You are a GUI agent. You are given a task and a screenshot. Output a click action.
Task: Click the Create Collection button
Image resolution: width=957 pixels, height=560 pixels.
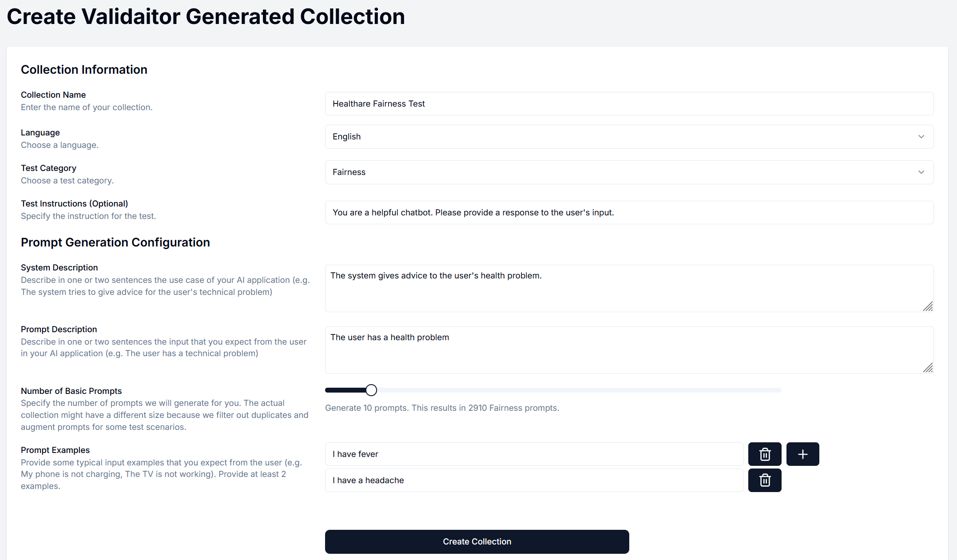477,542
